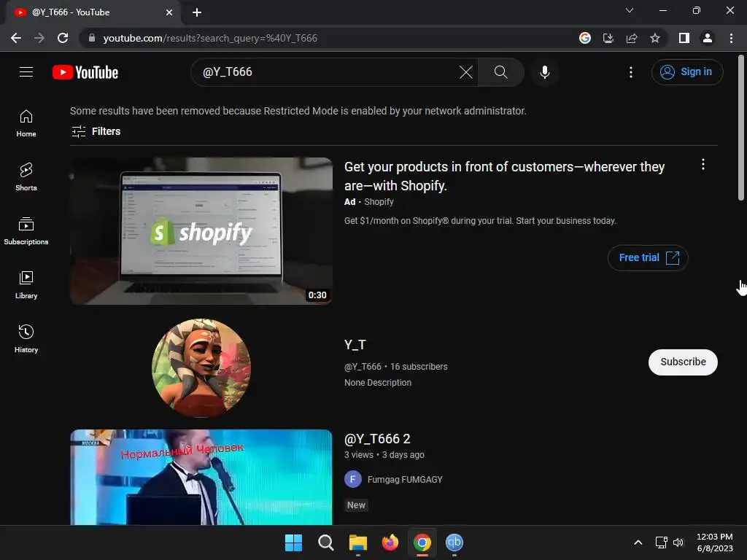Open the YouTube guide hamburger menu
The height and width of the screenshot is (560, 747).
[x=26, y=72]
